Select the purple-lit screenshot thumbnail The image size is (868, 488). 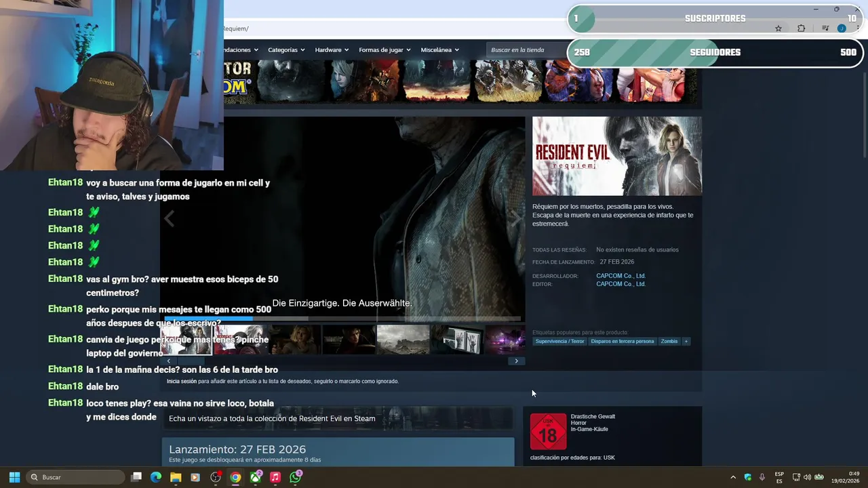point(506,340)
